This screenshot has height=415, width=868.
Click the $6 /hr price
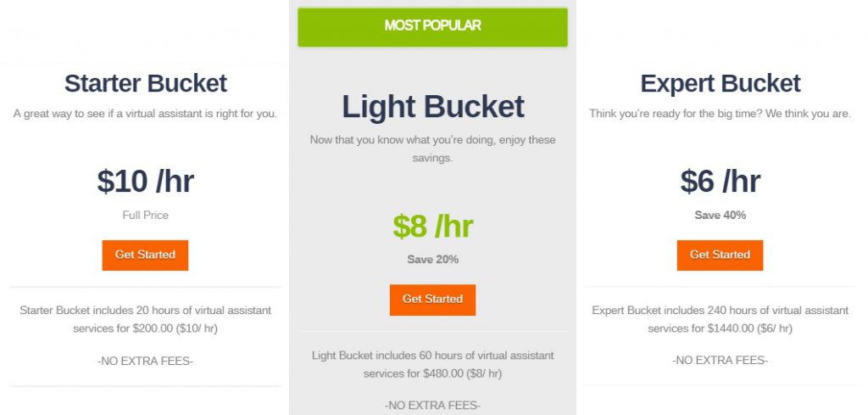[x=721, y=181]
